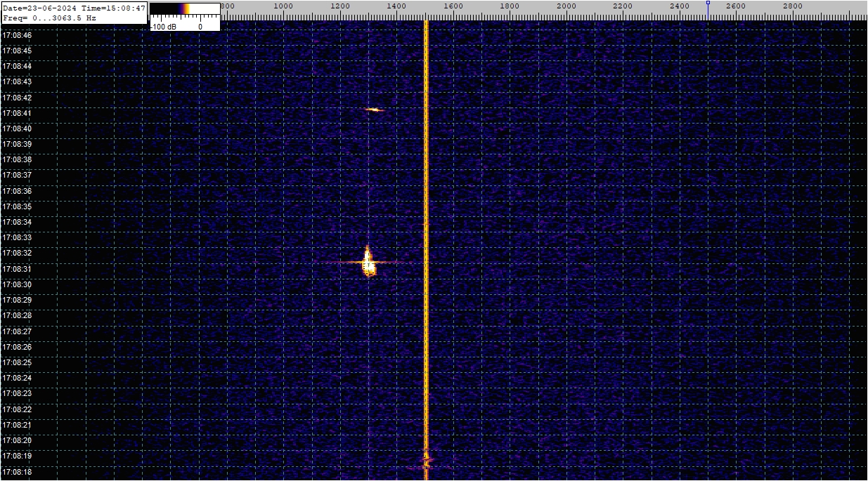Click the 17:08:26 time label
This screenshot has height=481, width=868.
17,347
